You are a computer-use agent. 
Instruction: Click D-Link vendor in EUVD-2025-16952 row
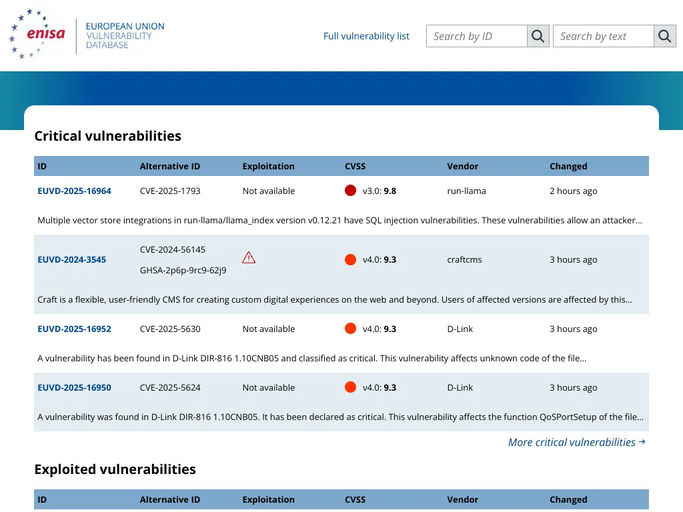[460, 329]
